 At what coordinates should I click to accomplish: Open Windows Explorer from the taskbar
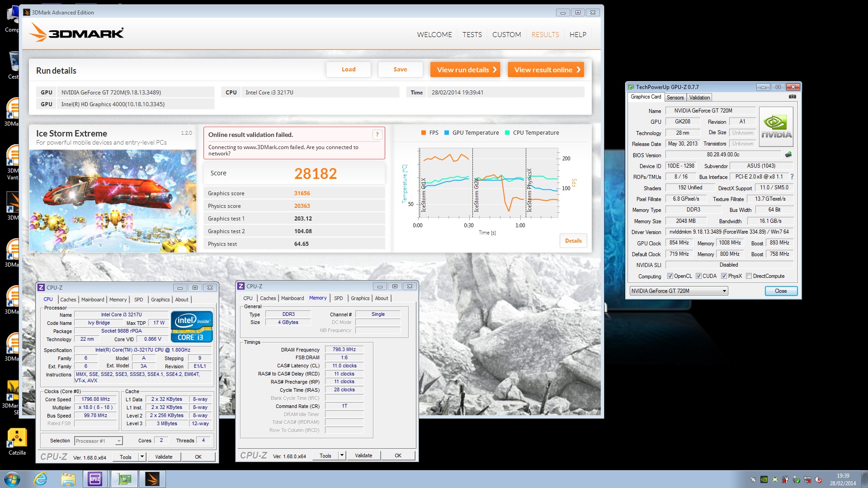tap(68, 479)
